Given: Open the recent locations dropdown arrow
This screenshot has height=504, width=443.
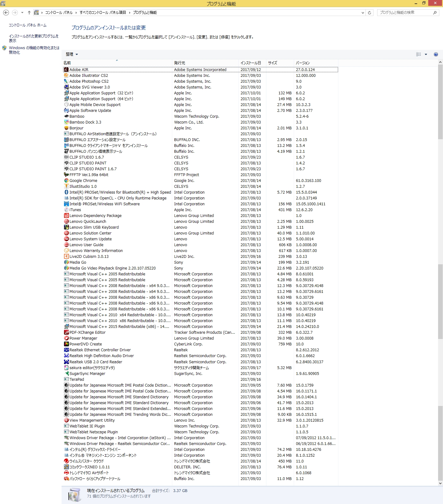Looking at the screenshot, I should [x=22, y=13].
